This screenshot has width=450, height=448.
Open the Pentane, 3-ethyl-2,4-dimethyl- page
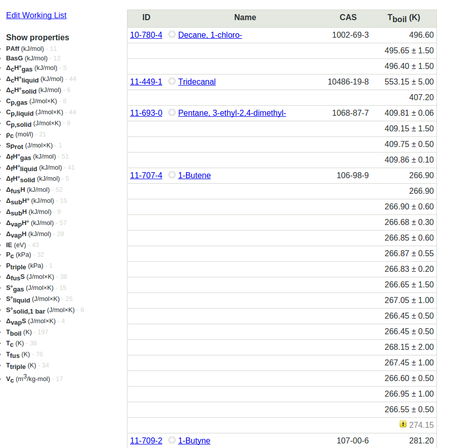pos(232,113)
